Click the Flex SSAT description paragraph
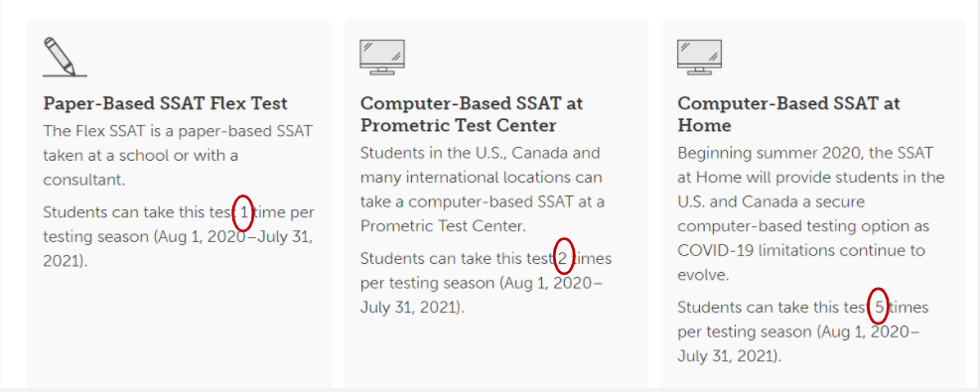Viewport: 980px width, 392px height. tap(178, 156)
